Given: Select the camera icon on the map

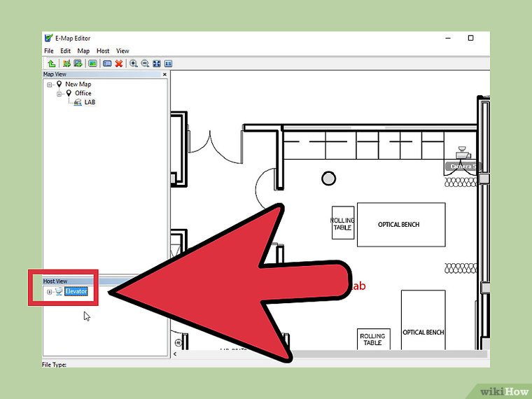Looking at the screenshot, I should pos(461,154).
